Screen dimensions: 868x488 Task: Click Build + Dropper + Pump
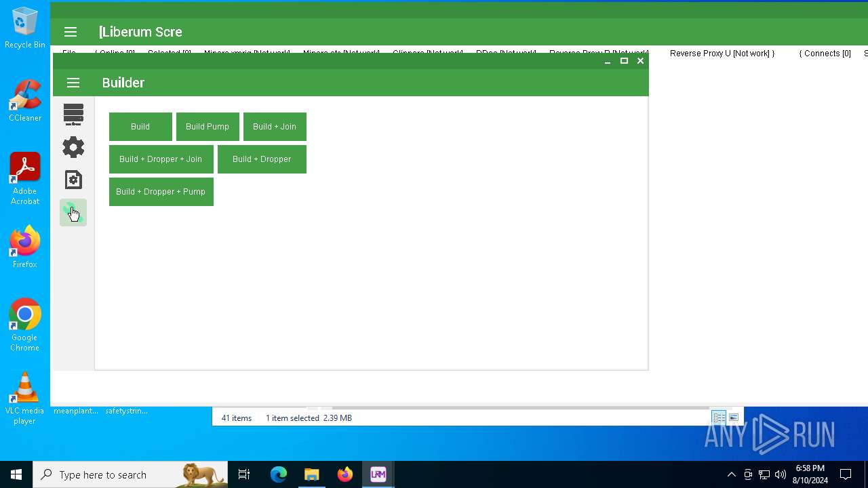pyautogui.click(x=161, y=192)
